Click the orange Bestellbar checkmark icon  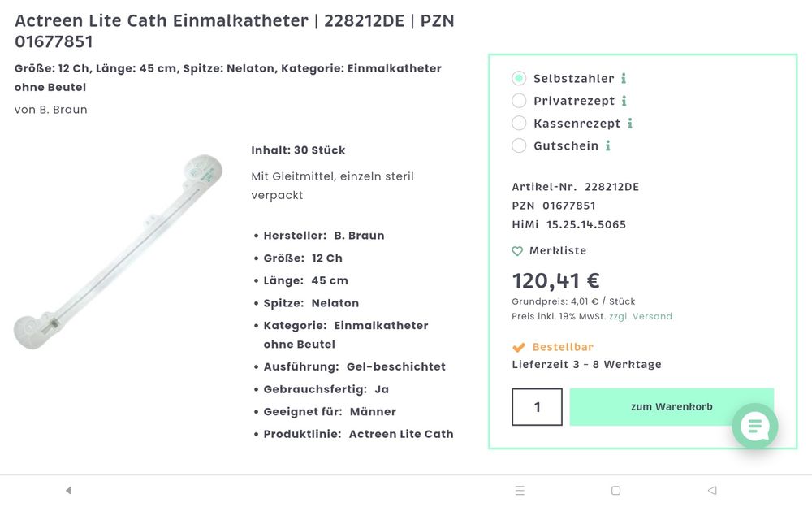point(519,348)
